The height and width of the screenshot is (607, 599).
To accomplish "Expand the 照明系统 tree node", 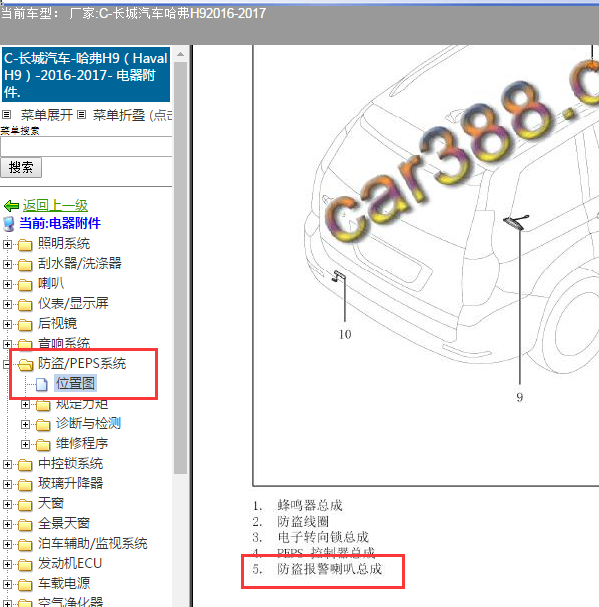I will (7, 244).
